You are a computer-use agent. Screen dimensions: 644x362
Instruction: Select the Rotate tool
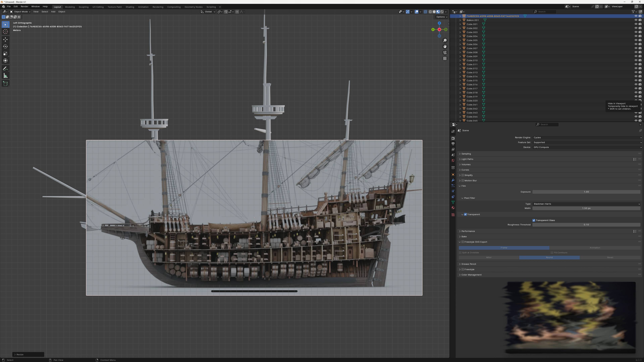tap(5, 46)
